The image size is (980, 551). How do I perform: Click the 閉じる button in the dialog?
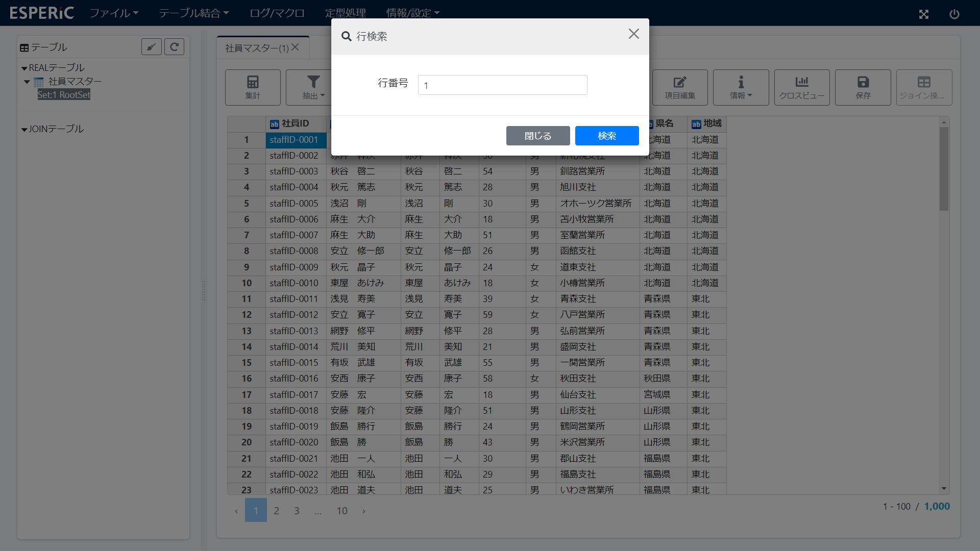[538, 136]
